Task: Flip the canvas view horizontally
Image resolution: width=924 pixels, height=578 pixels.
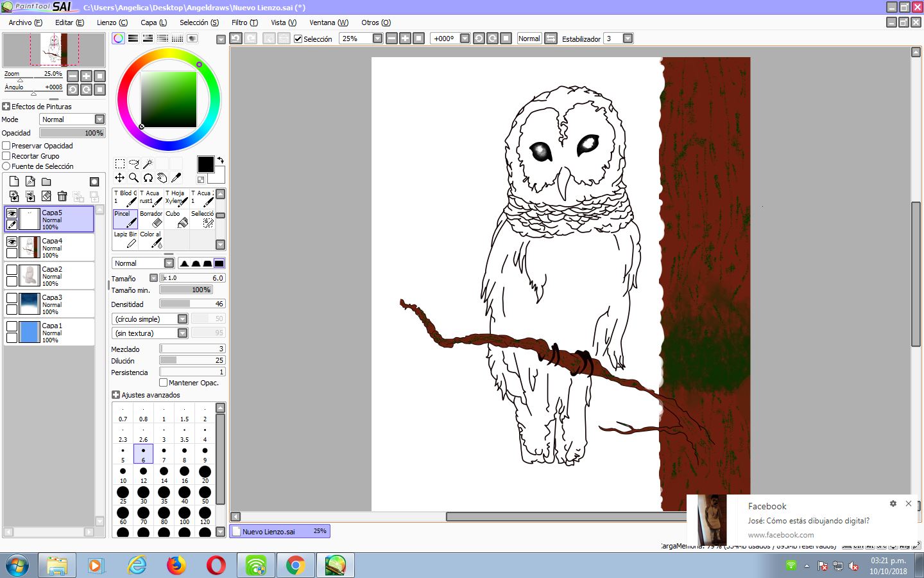Action: click(551, 39)
